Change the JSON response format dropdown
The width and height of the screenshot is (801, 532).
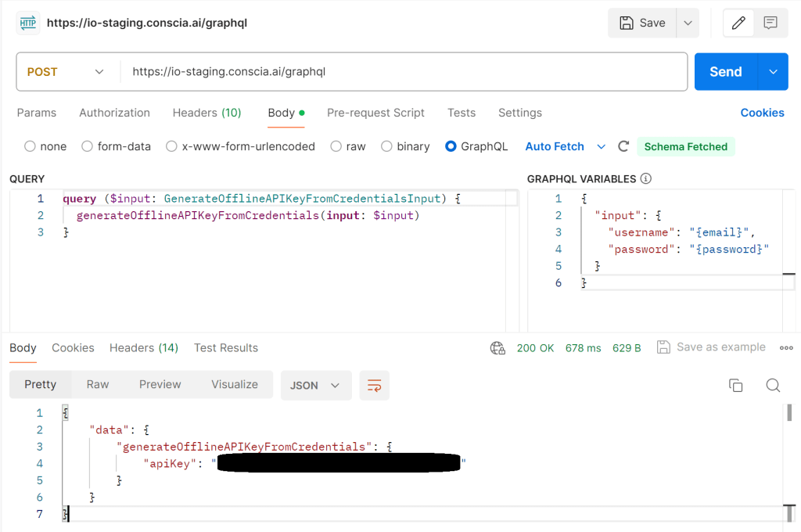(x=315, y=385)
